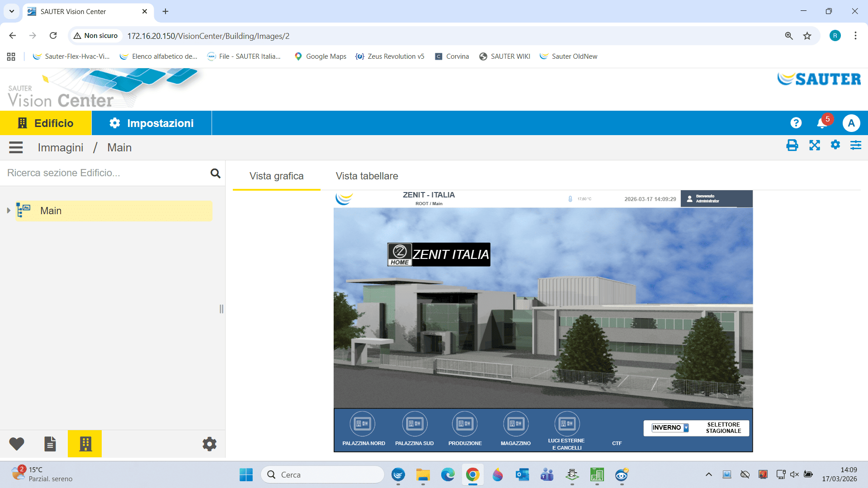The height and width of the screenshot is (488, 868).
Task: Show favorites heart icon in sidebar
Action: pyautogui.click(x=17, y=444)
